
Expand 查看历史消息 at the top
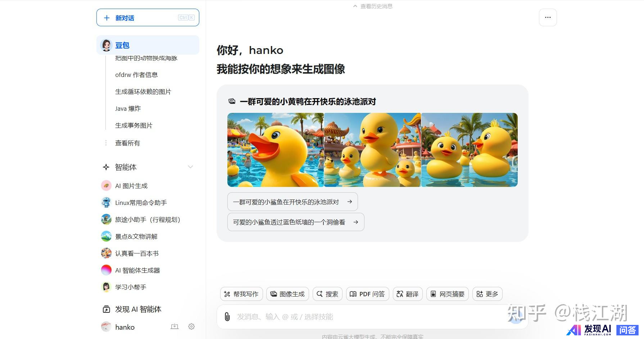(373, 6)
